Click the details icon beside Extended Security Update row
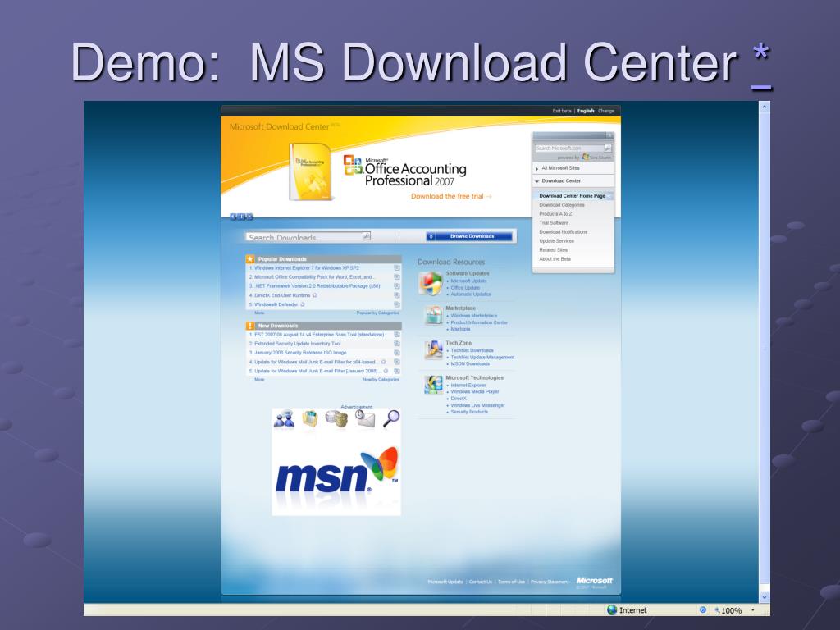Screen dimensions: 840x630 (397, 344)
